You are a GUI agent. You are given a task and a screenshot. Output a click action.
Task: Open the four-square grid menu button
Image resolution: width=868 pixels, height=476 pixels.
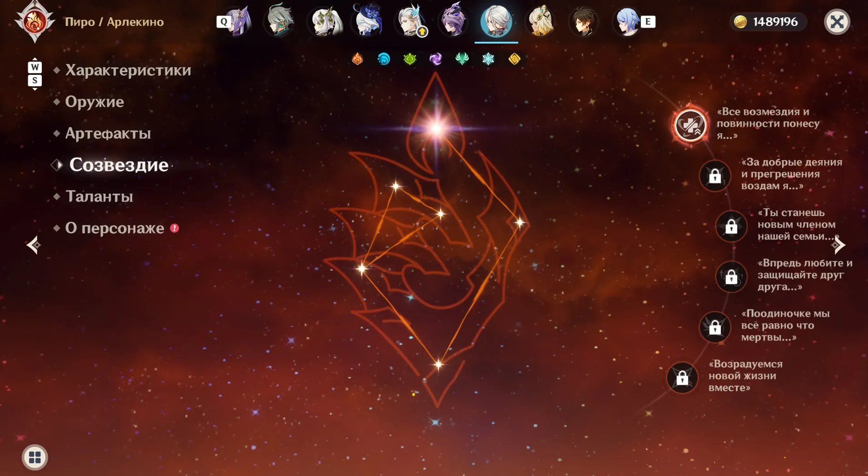point(35,457)
